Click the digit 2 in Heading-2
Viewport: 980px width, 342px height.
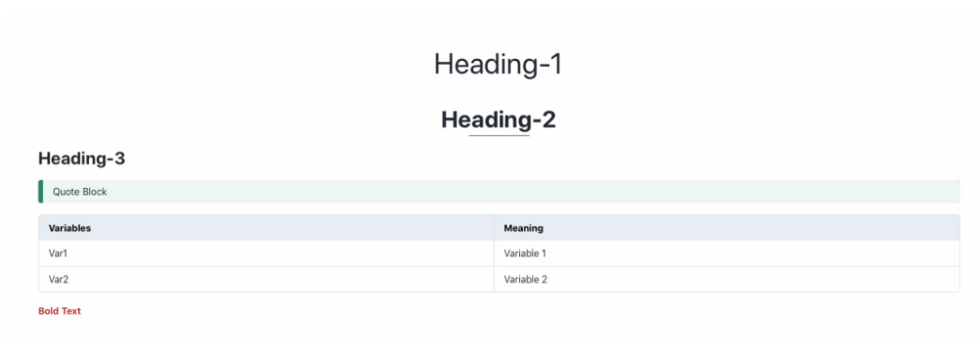tap(548, 118)
